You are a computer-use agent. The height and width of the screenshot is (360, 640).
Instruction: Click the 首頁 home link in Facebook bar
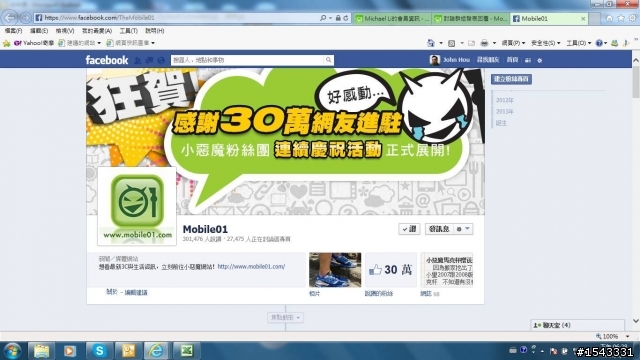tap(512, 60)
